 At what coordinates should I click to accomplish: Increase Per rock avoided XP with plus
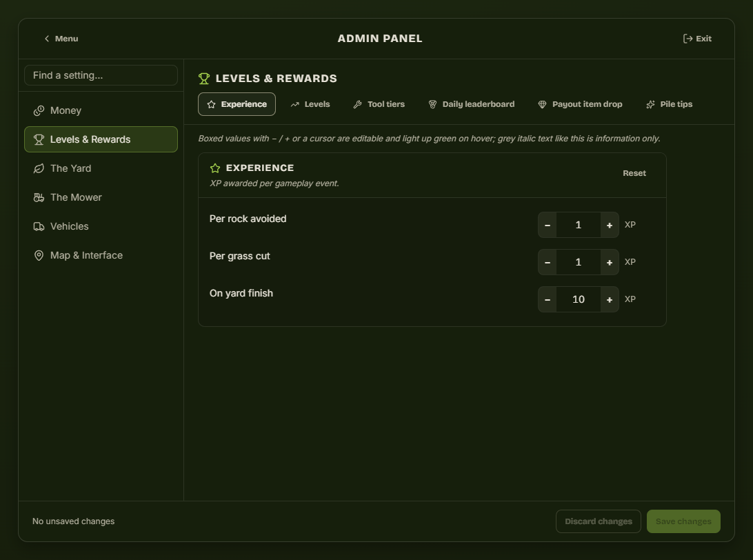tap(610, 226)
